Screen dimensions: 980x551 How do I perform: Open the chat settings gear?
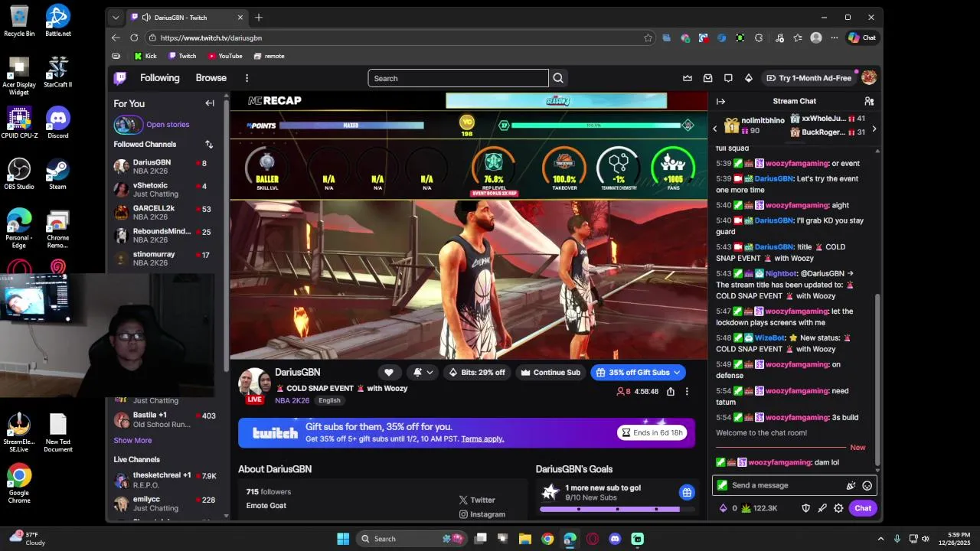[838, 508]
